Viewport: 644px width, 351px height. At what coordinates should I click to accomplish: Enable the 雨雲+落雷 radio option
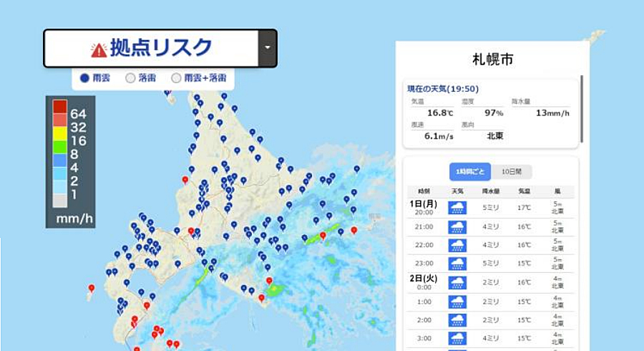[x=176, y=77]
